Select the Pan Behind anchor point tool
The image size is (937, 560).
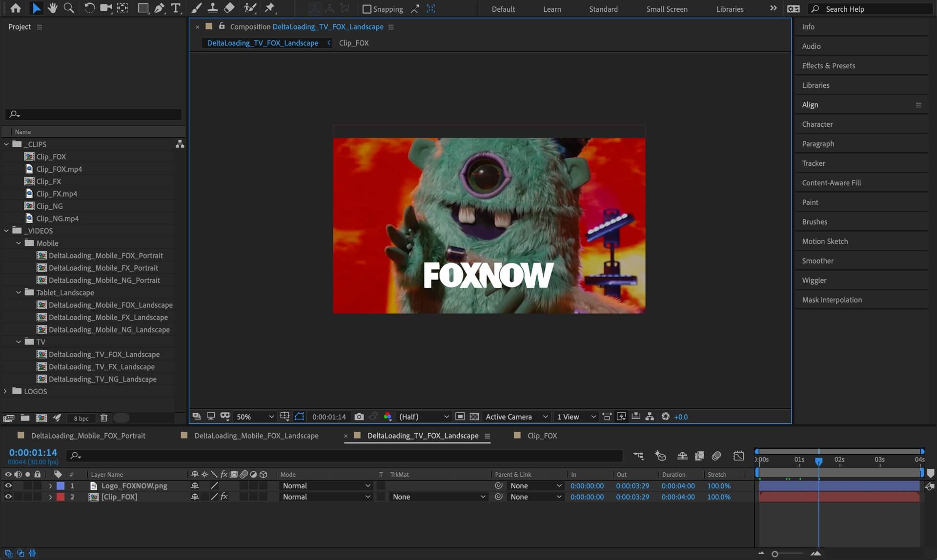[122, 8]
